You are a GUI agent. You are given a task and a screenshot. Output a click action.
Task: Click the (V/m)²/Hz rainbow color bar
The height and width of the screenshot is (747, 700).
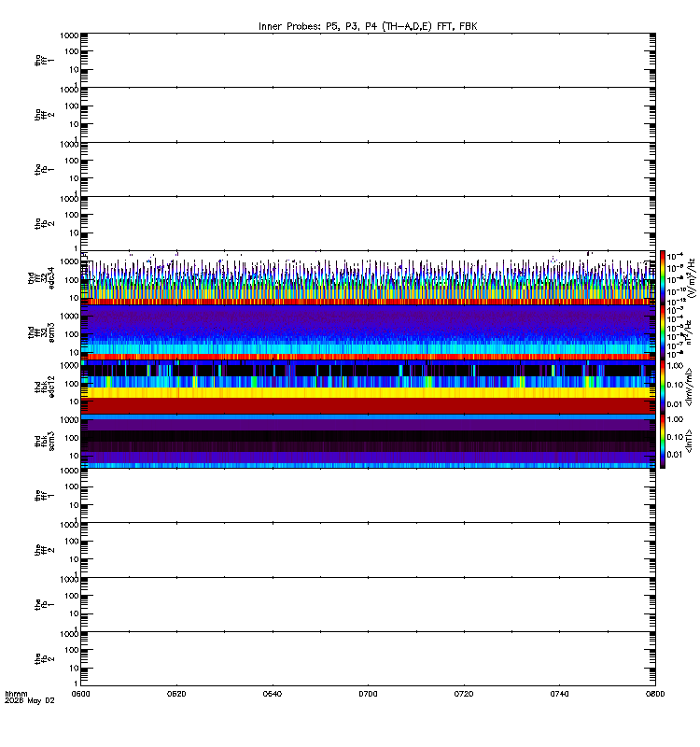tap(663, 277)
